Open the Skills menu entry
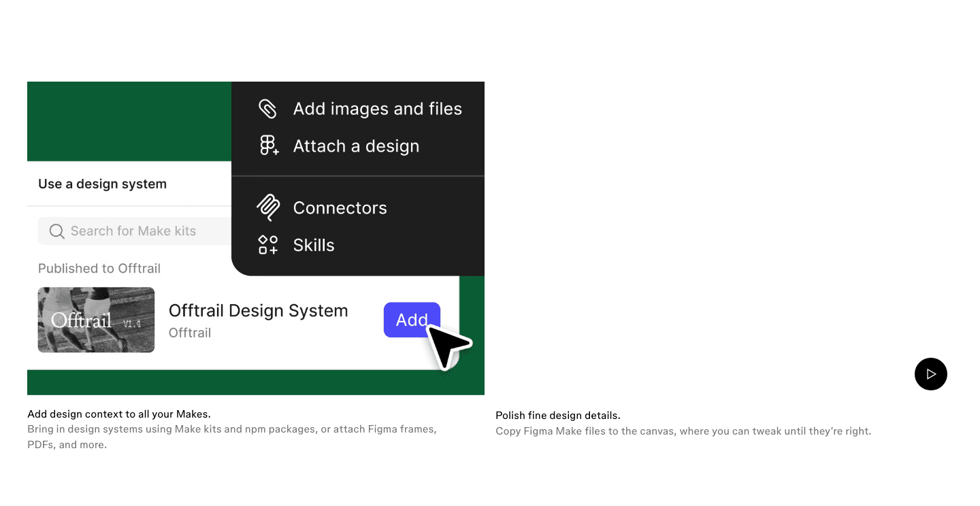 pyautogui.click(x=314, y=246)
